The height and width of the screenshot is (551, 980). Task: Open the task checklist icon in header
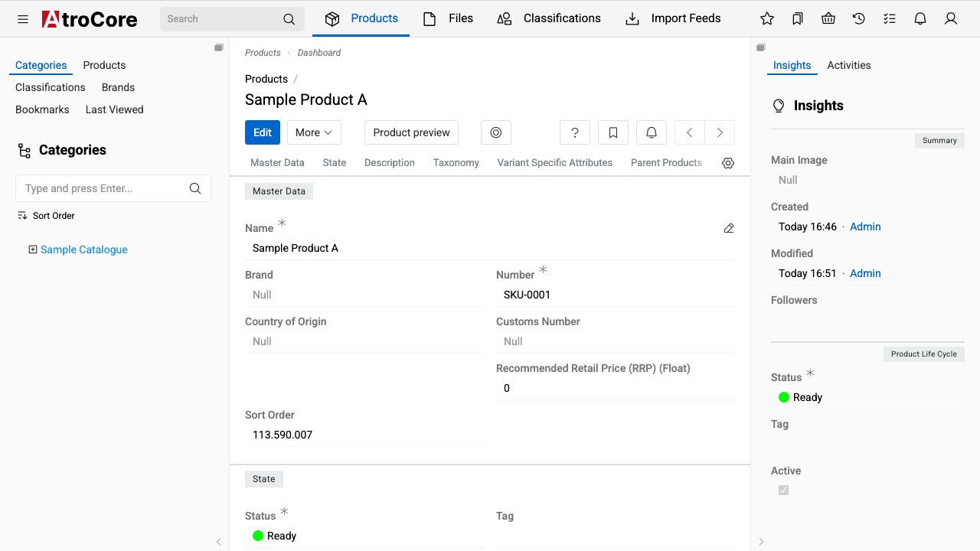890,19
